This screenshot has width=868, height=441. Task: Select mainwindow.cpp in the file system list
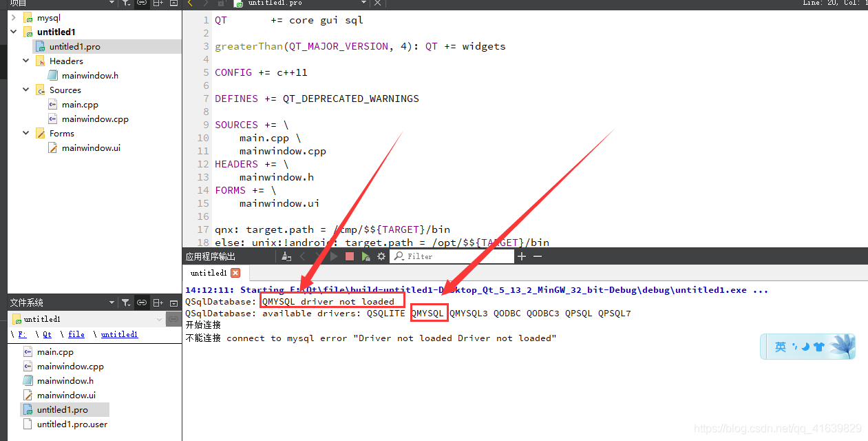[70, 367]
